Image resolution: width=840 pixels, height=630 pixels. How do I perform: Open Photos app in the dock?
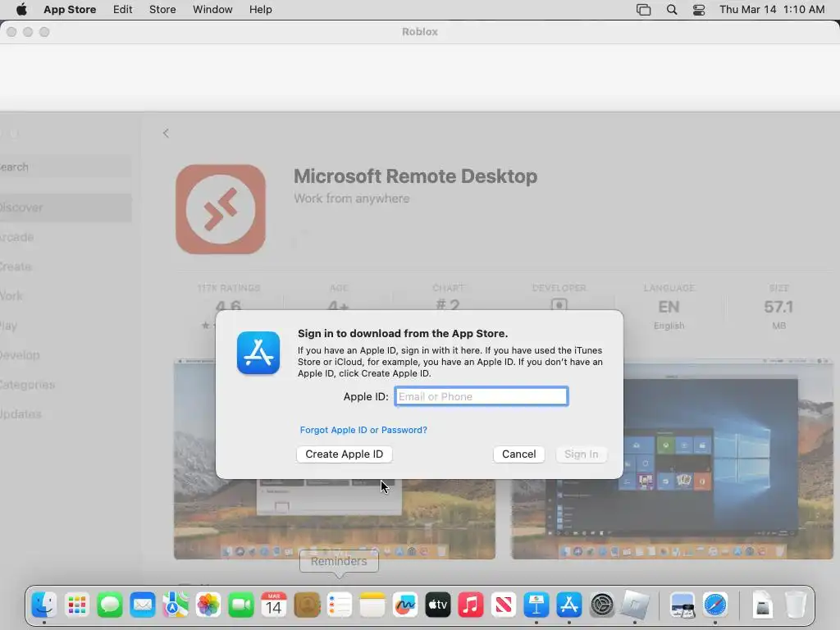pos(208,605)
